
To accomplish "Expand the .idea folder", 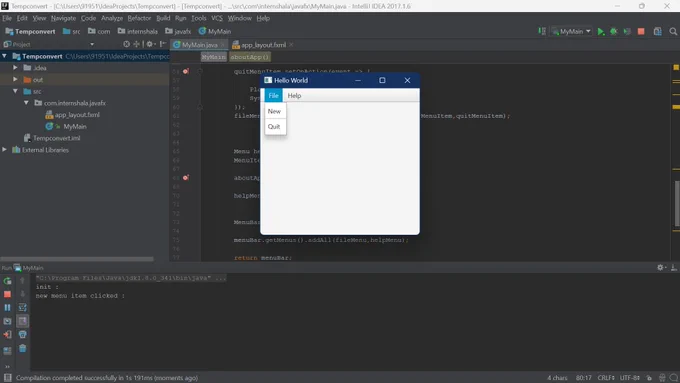I will 15,68.
